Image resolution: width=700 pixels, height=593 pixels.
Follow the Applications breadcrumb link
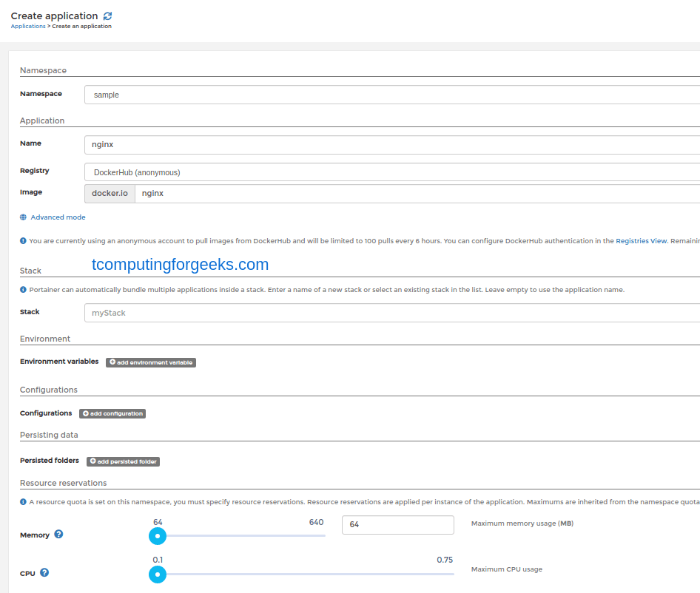click(x=27, y=25)
